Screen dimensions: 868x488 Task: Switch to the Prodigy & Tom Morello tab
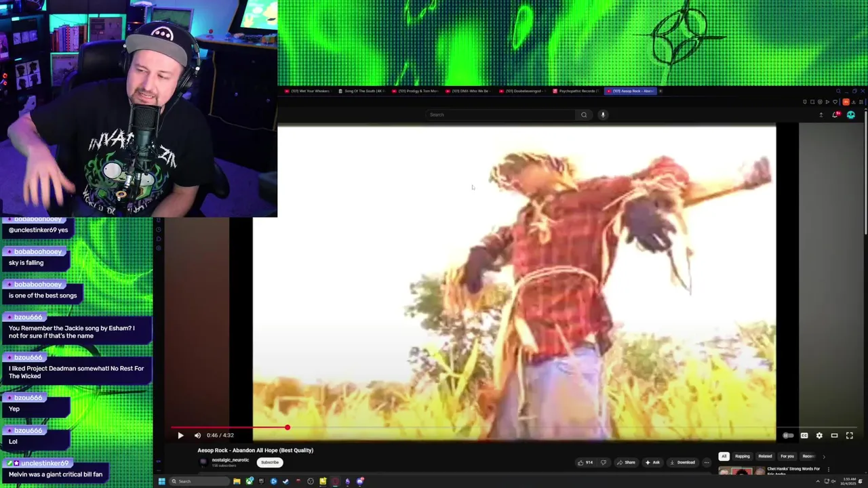pyautogui.click(x=416, y=91)
